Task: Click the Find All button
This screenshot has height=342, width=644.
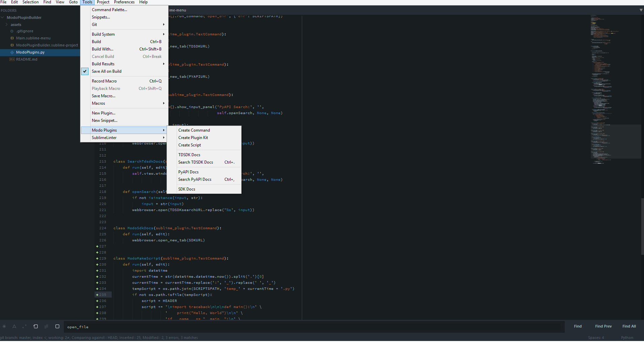Action: tap(629, 326)
